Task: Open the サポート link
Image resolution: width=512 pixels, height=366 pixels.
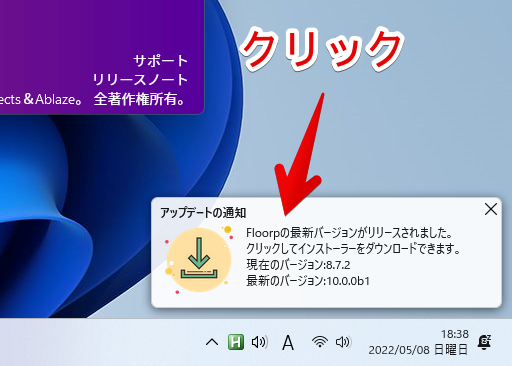Action: pos(161,61)
